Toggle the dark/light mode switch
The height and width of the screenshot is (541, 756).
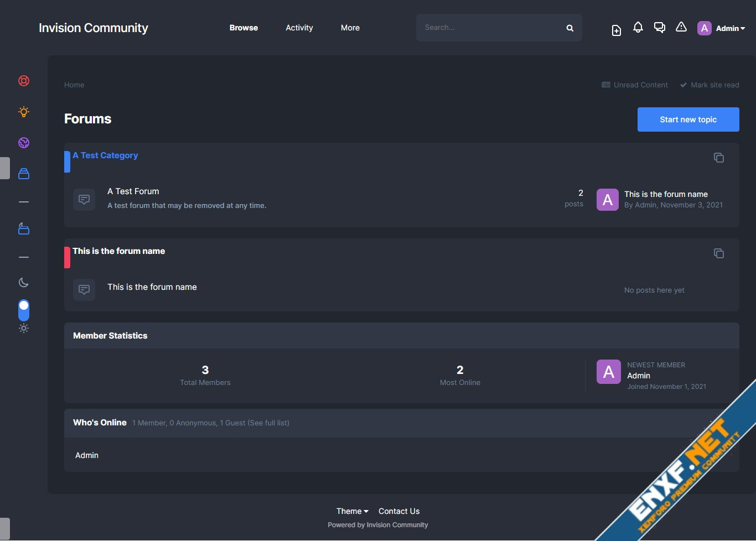point(24,310)
